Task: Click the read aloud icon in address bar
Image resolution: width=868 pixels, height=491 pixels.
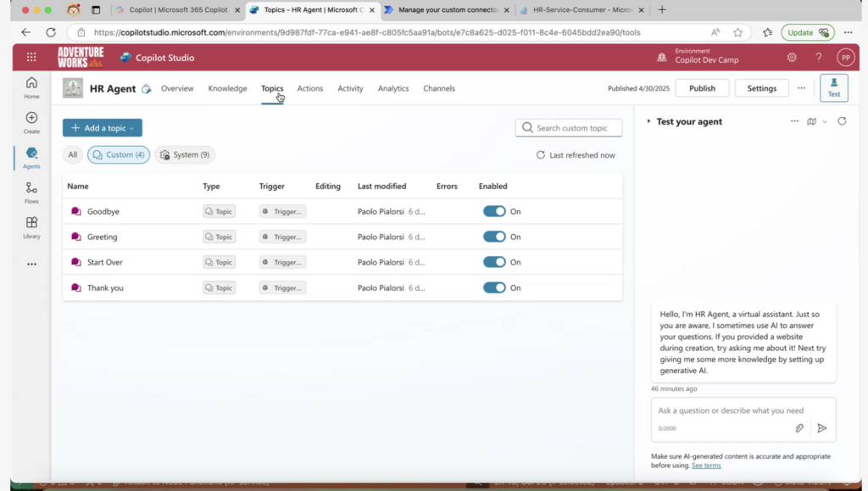Action: 715,32
